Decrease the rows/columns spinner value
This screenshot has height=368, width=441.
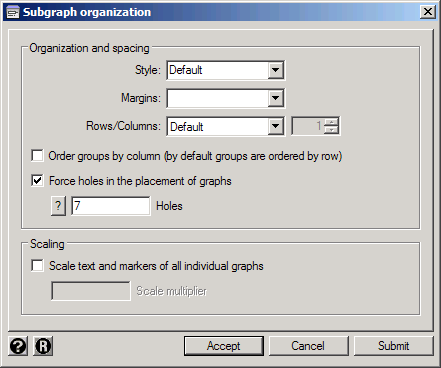(331, 130)
